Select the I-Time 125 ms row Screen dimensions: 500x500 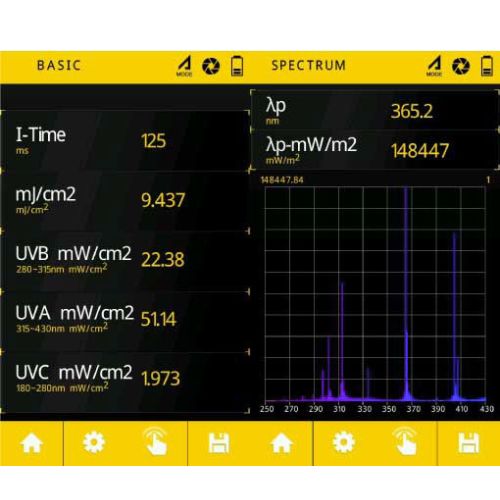[125, 141]
